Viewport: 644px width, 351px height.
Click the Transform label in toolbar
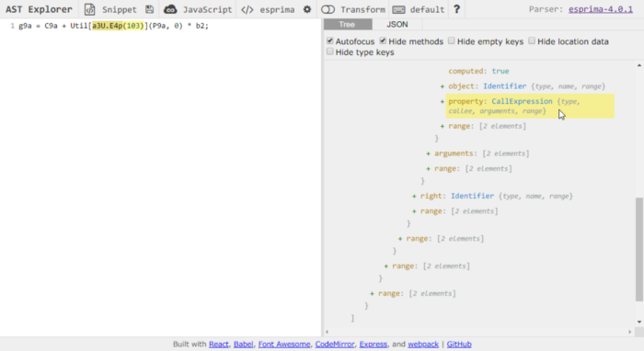[x=363, y=9]
